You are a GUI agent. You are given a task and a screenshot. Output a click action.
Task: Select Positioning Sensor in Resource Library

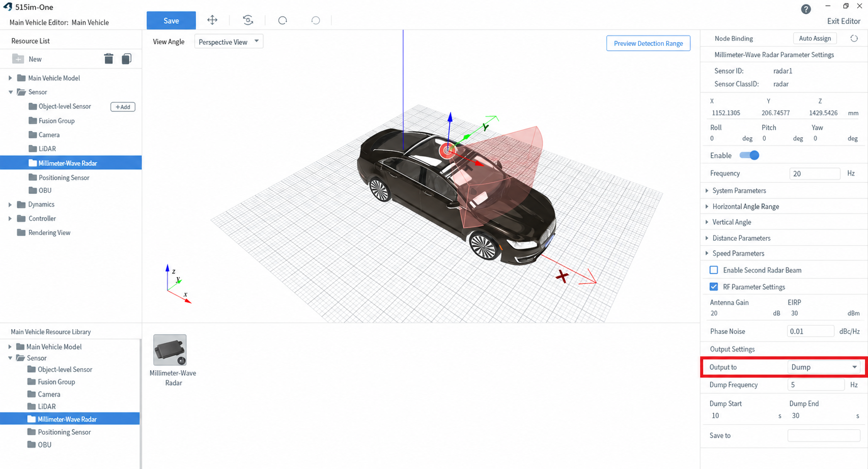[59, 432]
